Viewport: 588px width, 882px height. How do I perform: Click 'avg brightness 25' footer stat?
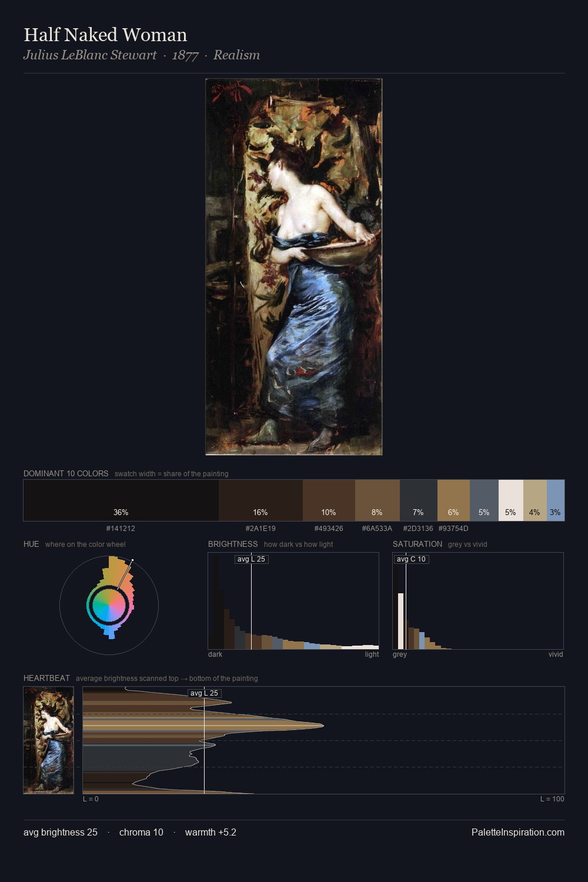pyautogui.click(x=61, y=832)
